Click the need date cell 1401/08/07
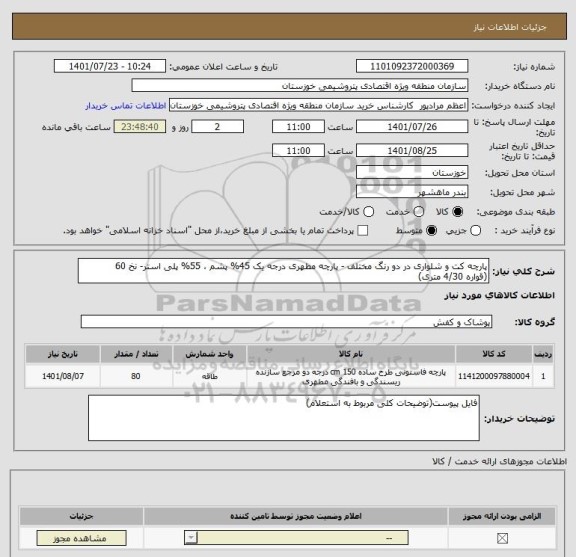The width and height of the screenshot is (576, 557). pos(63,376)
